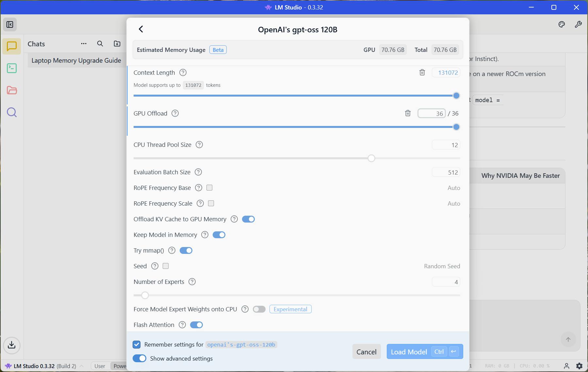The width and height of the screenshot is (588, 372).
Task: Reset Context Length with the trash icon
Action: click(422, 72)
